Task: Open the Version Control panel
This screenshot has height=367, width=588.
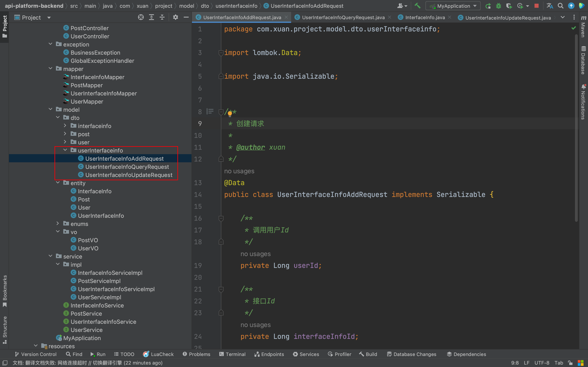Action: pos(36,354)
